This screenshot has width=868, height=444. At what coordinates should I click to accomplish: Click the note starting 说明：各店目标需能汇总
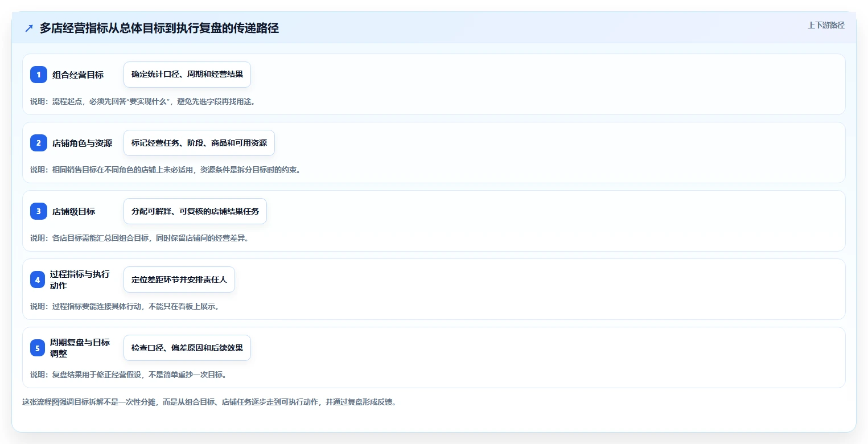pos(139,238)
